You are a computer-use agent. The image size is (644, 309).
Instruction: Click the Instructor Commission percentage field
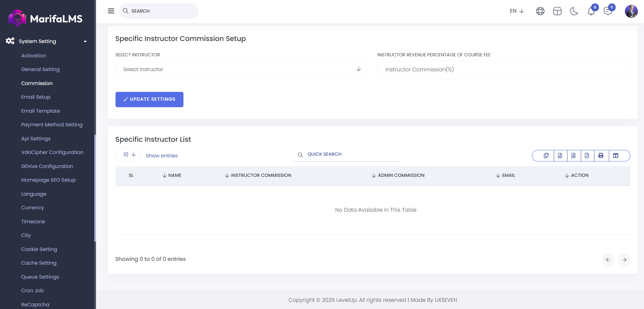pyautogui.click(x=503, y=70)
